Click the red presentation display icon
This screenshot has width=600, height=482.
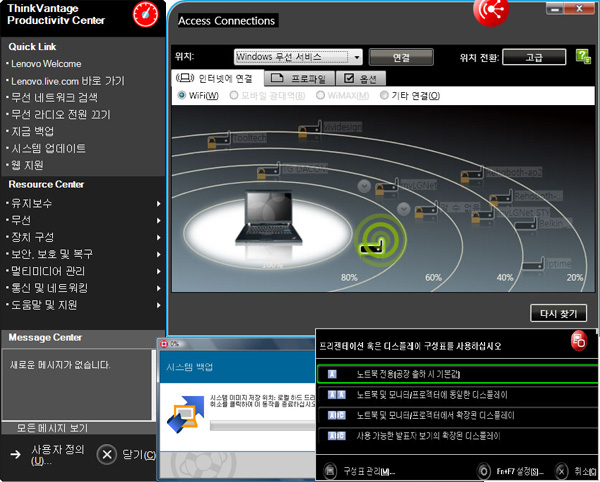click(579, 340)
